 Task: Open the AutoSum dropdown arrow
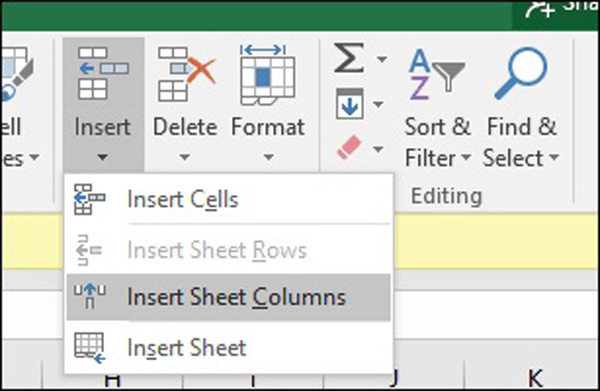click(382, 59)
